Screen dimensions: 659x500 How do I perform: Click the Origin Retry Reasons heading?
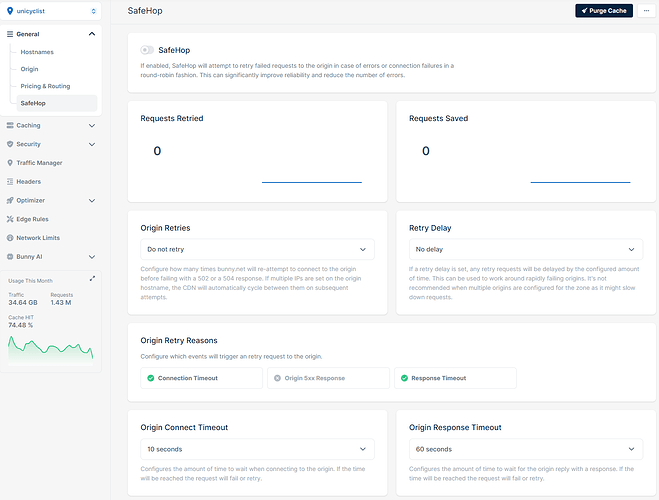[x=179, y=340]
